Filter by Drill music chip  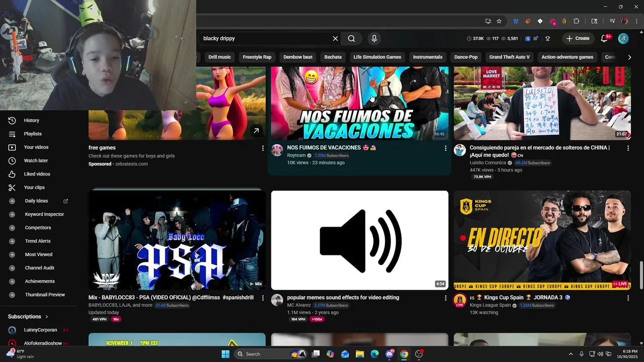tap(219, 57)
